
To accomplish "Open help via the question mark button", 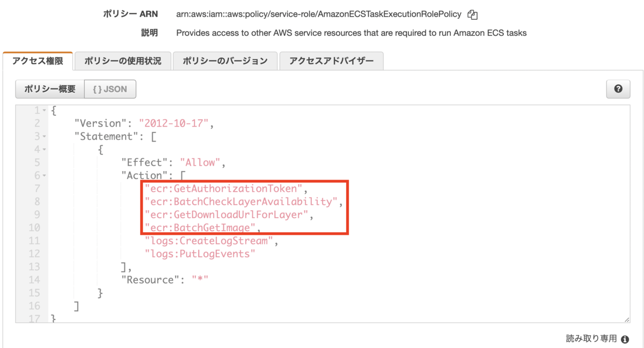I will [618, 89].
